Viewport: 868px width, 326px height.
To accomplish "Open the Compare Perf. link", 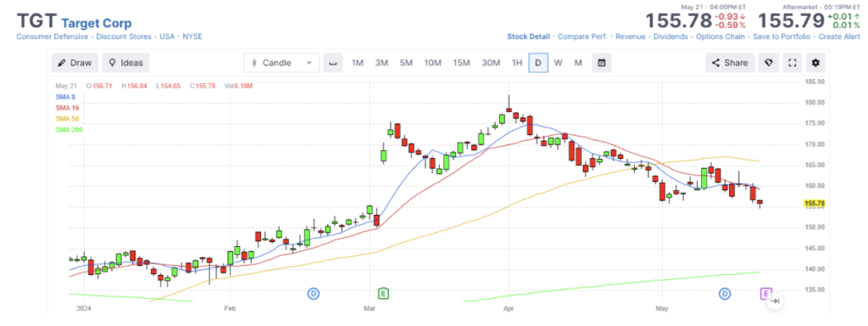I will (x=582, y=37).
